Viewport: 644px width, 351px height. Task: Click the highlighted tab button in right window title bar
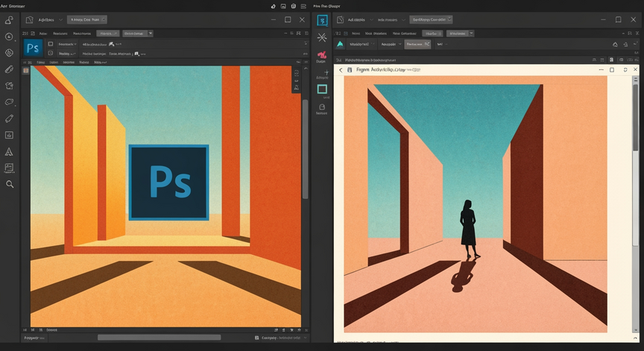[431, 19]
